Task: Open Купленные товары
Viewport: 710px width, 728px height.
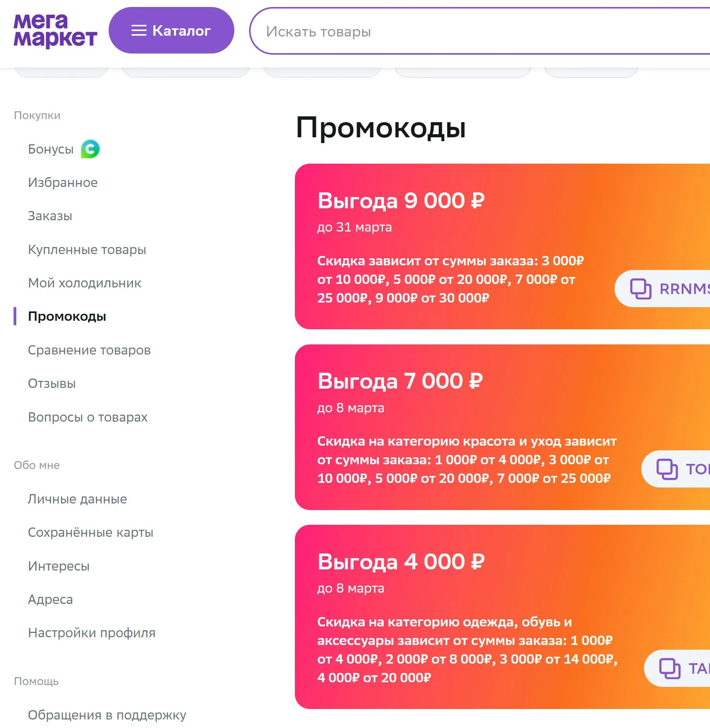Action: [87, 250]
